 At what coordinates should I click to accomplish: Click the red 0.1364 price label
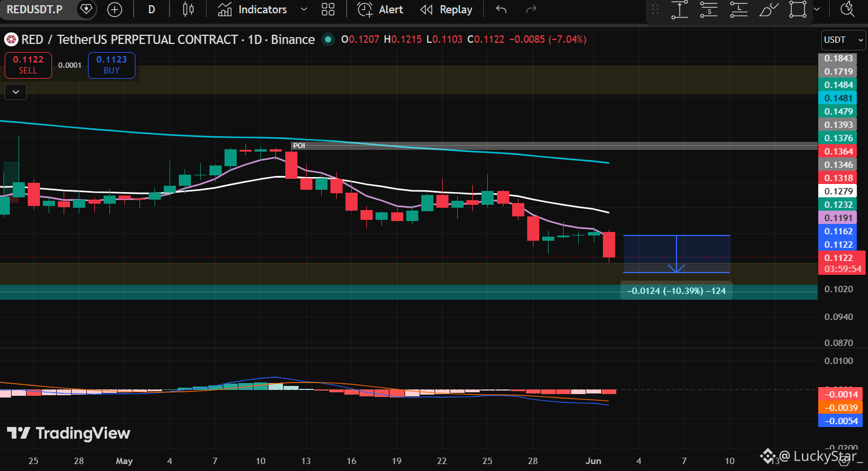coord(838,152)
